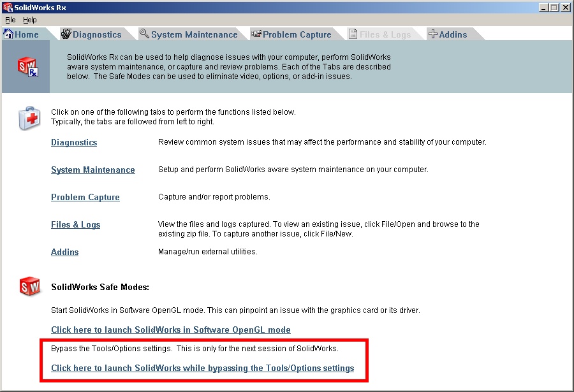Click text 'Capture and/or report problems.'
This screenshot has width=574, height=392.
[x=214, y=197]
